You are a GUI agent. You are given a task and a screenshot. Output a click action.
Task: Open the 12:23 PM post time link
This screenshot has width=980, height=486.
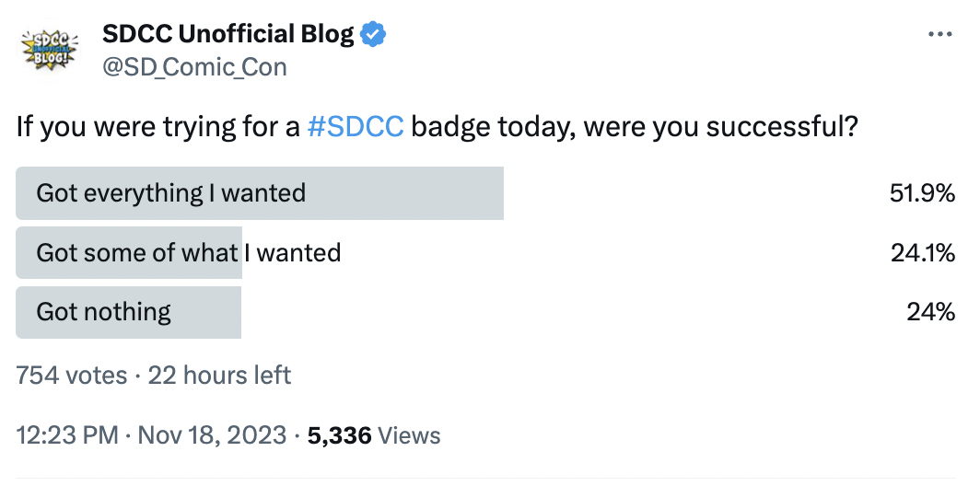click(67, 435)
